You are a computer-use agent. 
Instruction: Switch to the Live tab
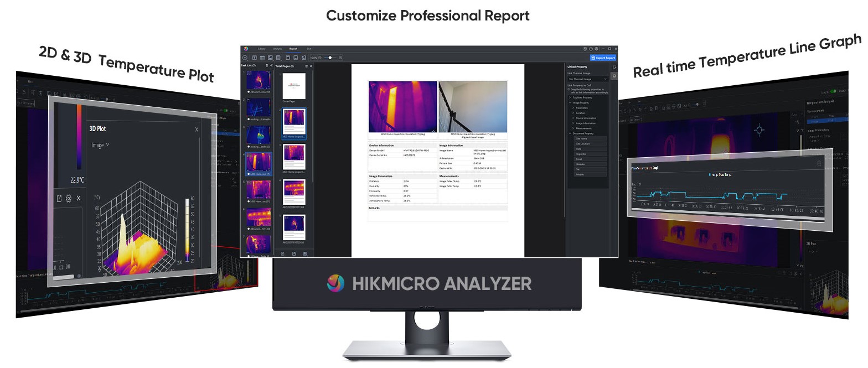coord(309,49)
